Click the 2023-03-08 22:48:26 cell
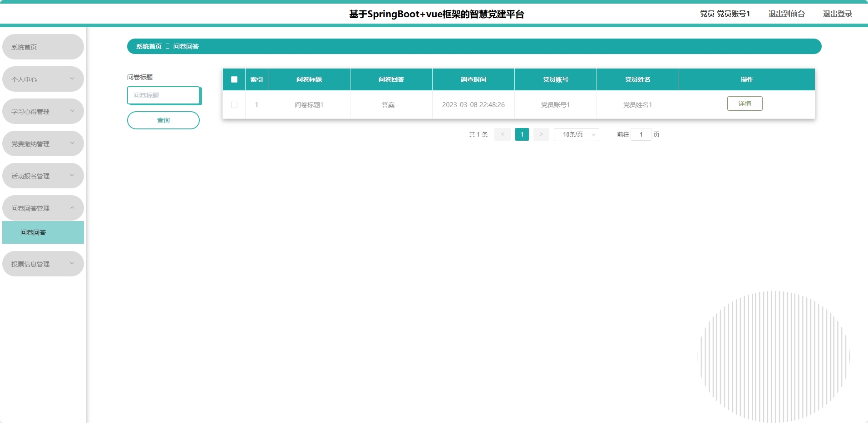The image size is (868, 423). [x=473, y=105]
